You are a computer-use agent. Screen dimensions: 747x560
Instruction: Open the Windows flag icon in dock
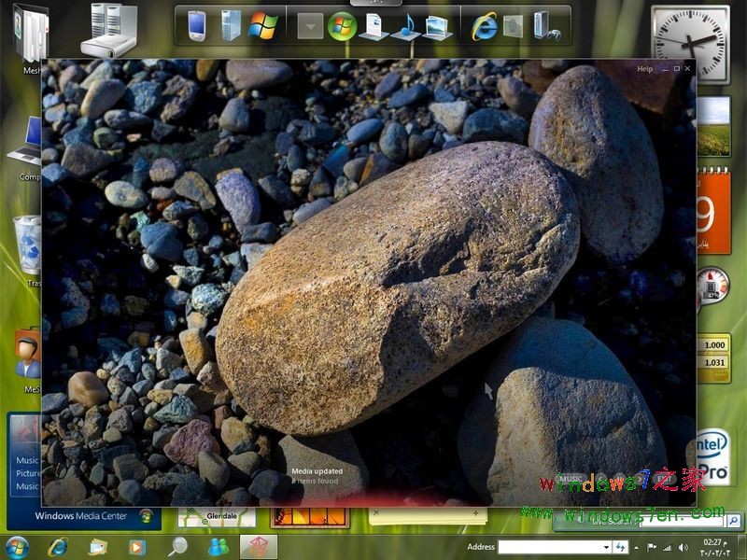[262, 25]
